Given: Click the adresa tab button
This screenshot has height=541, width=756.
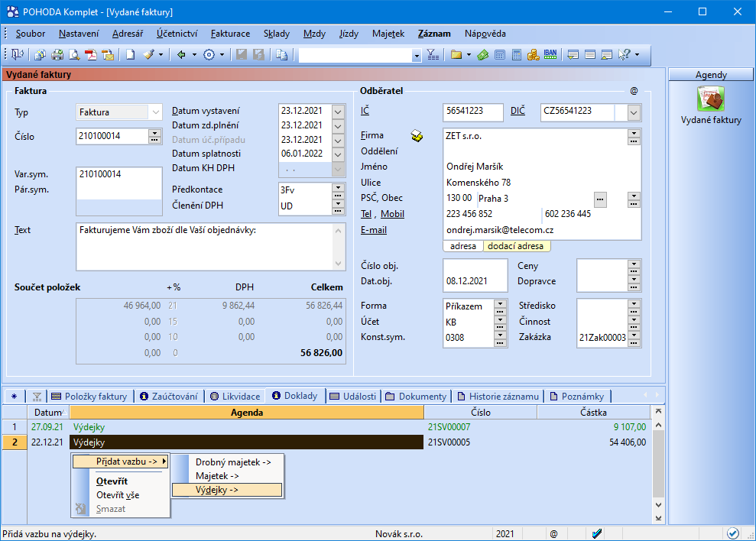Looking at the screenshot, I should (x=463, y=246).
